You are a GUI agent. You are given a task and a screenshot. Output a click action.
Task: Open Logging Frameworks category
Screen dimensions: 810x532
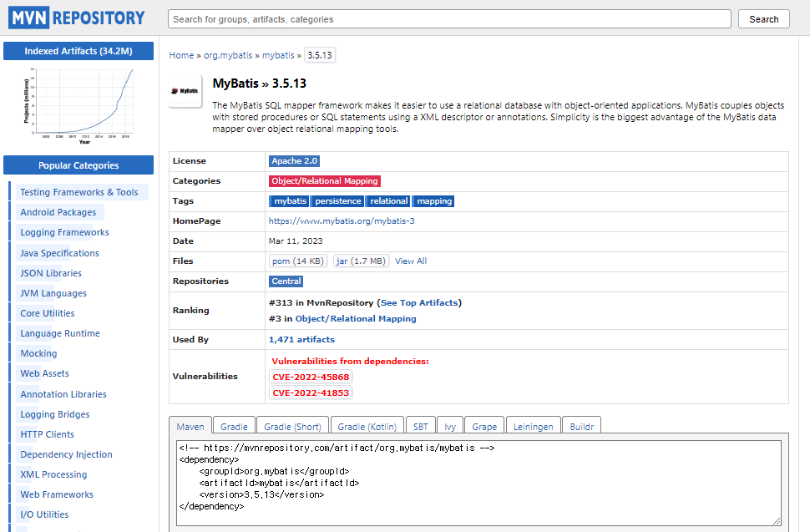(64, 232)
